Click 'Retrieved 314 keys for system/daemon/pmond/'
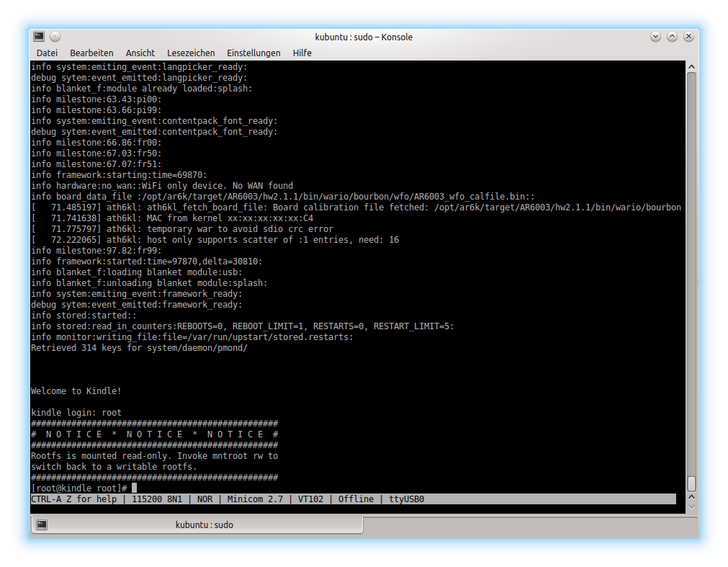728x567 pixels. coord(139,348)
